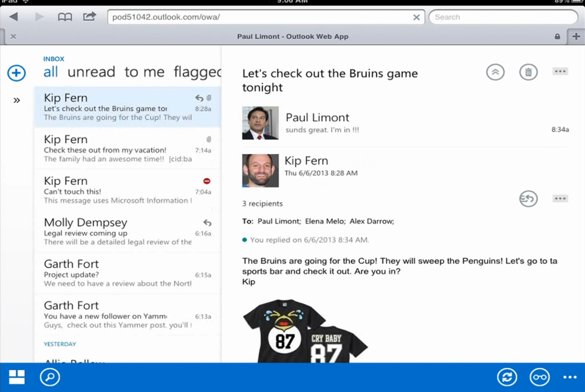Click the red restricted icon on 'Can't touch this!'
Screen dimensions: 585x392
[207, 181]
